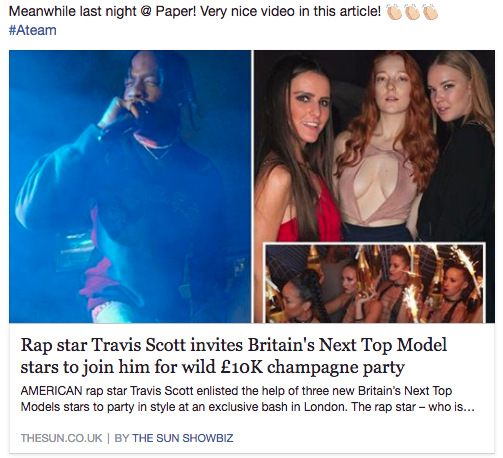Click the article description excerpt text
The image size is (503, 458).
point(247,398)
